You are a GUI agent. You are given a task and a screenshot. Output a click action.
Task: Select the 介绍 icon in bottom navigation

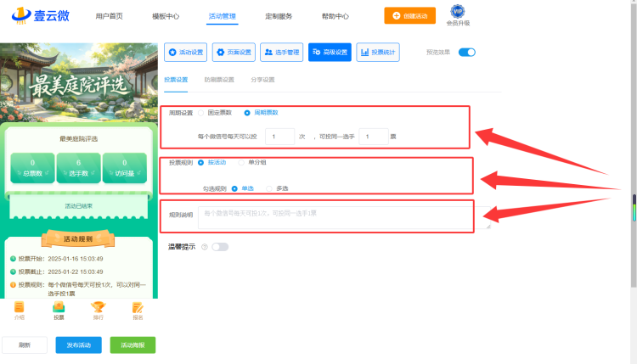(19, 307)
